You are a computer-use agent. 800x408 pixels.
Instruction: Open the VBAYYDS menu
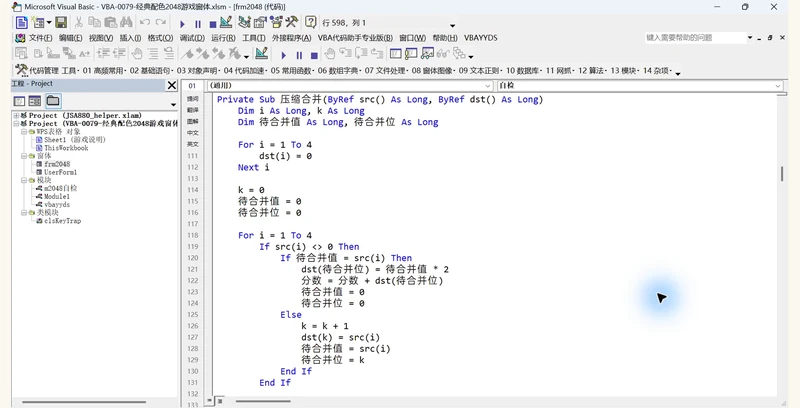coord(480,38)
